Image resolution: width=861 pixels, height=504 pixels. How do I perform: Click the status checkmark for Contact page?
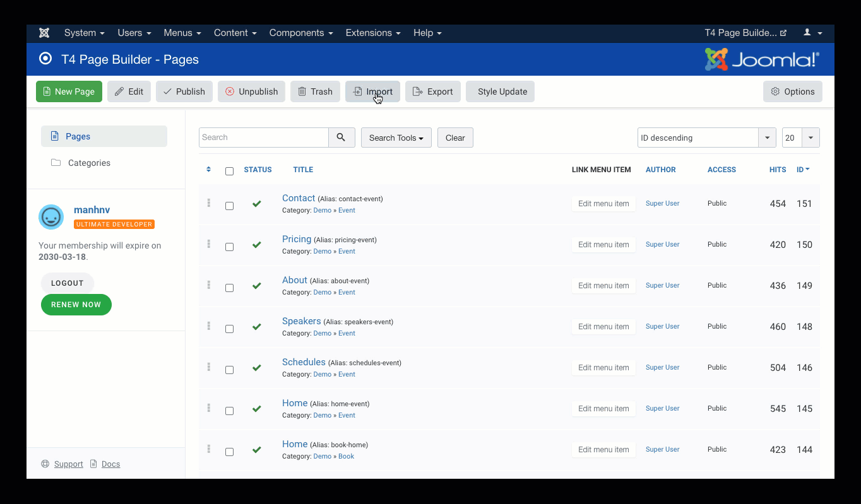[256, 204]
